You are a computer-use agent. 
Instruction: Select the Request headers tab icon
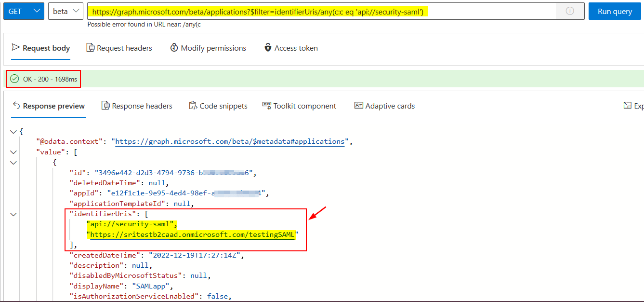click(91, 47)
